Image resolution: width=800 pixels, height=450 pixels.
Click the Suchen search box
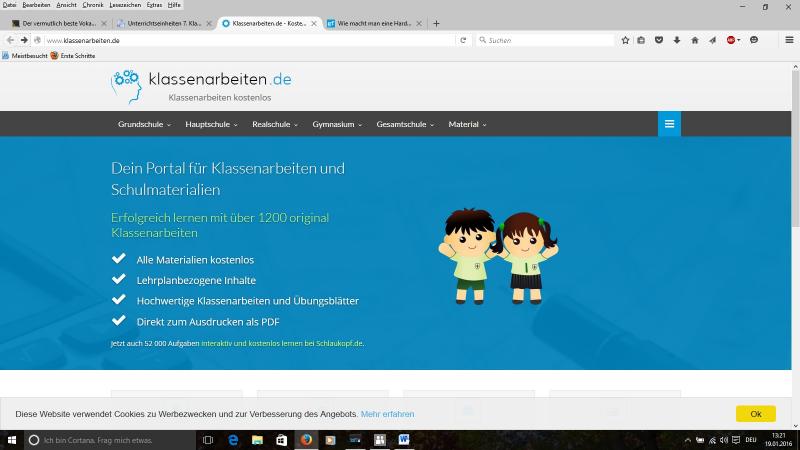click(x=545, y=40)
